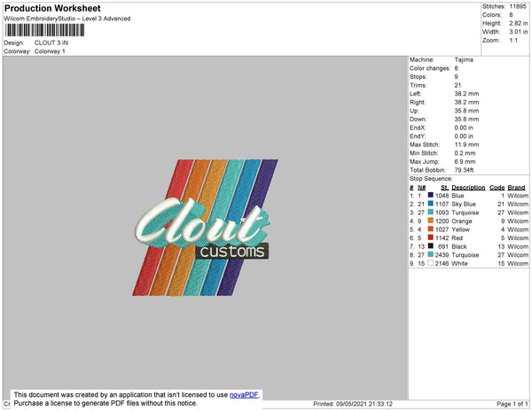Click the Colors value 8
The image size is (532, 411).
[511, 15]
